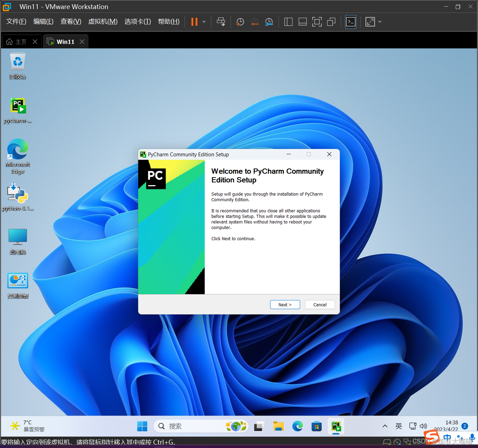478x448 pixels.
Task: Expand the stretch display dropdown arrow
Action: point(380,22)
